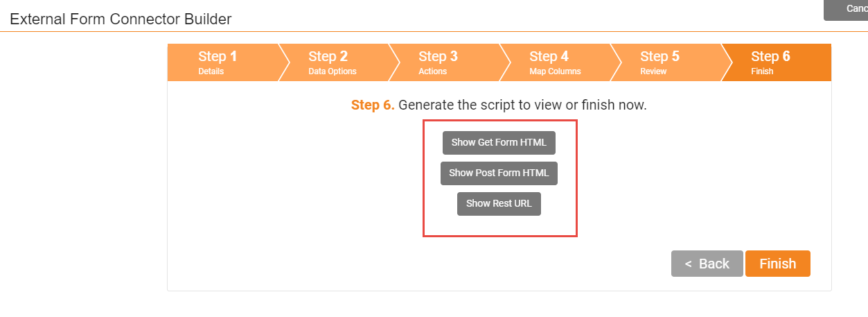Select Step 4 Map Columns
Viewport: 868px width, 317px height.
[x=554, y=62]
